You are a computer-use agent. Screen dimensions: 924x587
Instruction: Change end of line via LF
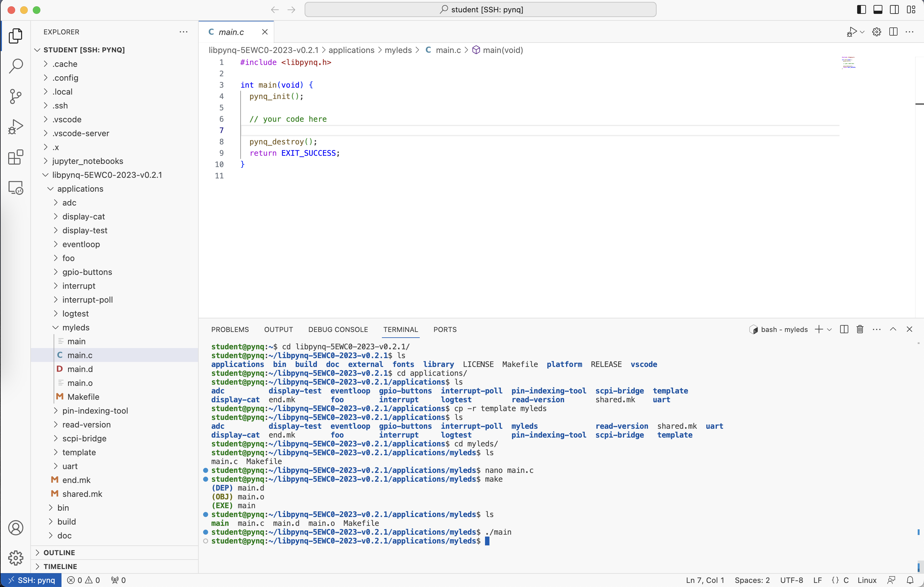tap(817, 580)
